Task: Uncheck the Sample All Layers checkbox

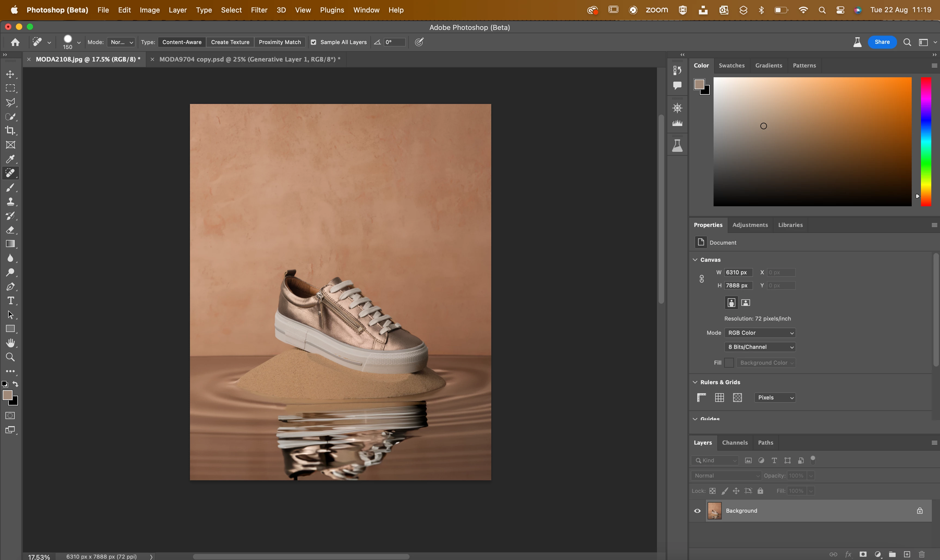Action: 314,42
